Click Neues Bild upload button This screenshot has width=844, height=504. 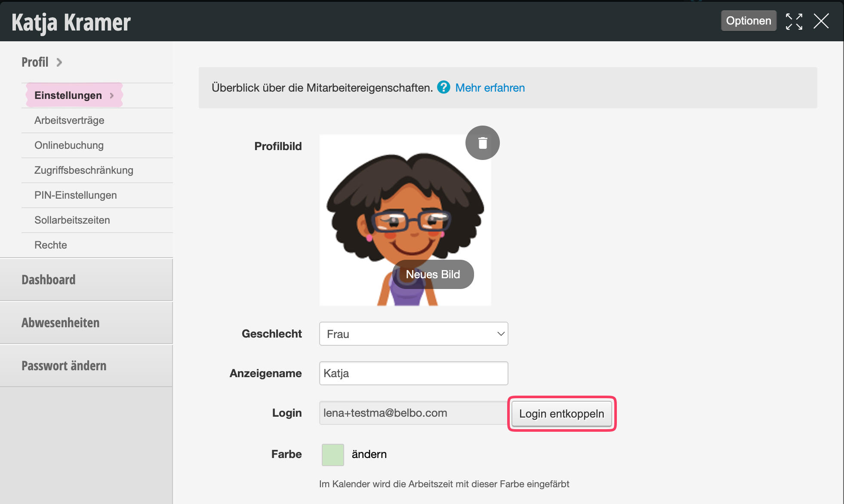tap(433, 274)
